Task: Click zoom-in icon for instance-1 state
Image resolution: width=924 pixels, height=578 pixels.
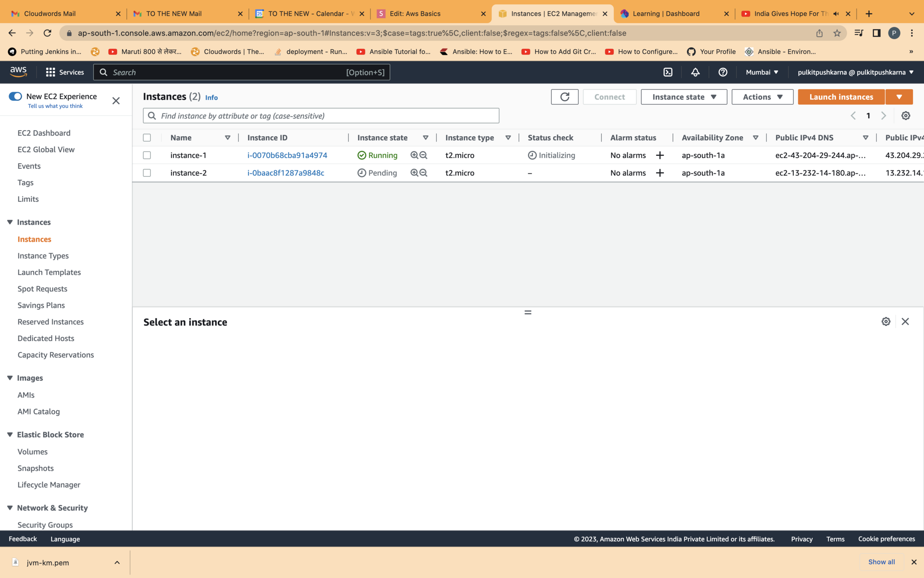Action: click(x=414, y=155)
